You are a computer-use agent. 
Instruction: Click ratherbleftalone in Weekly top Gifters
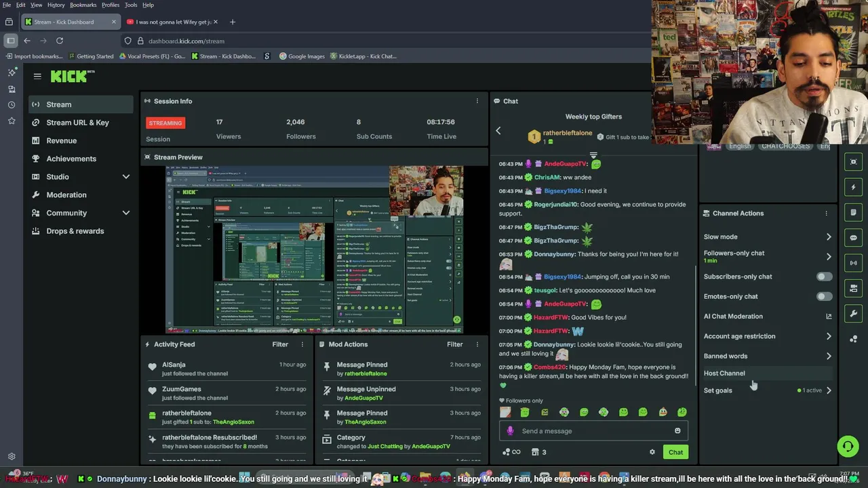click(x=567, y=133)
